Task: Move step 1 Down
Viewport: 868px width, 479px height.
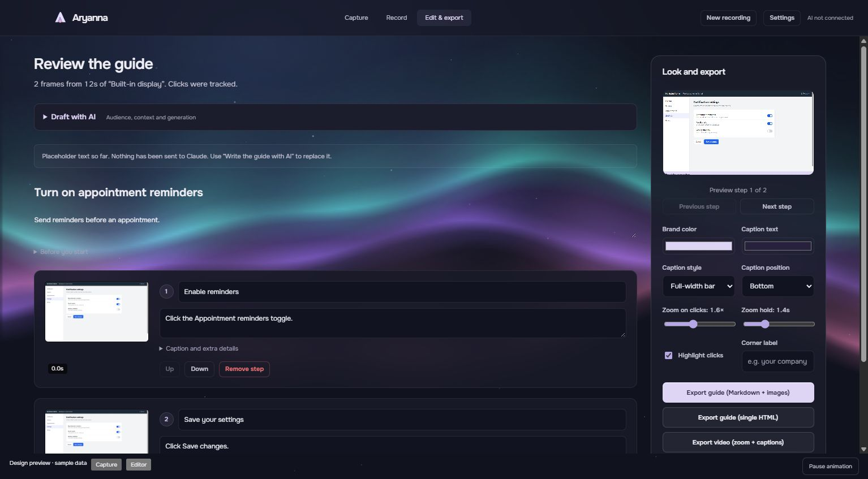Action: [199, 369]
